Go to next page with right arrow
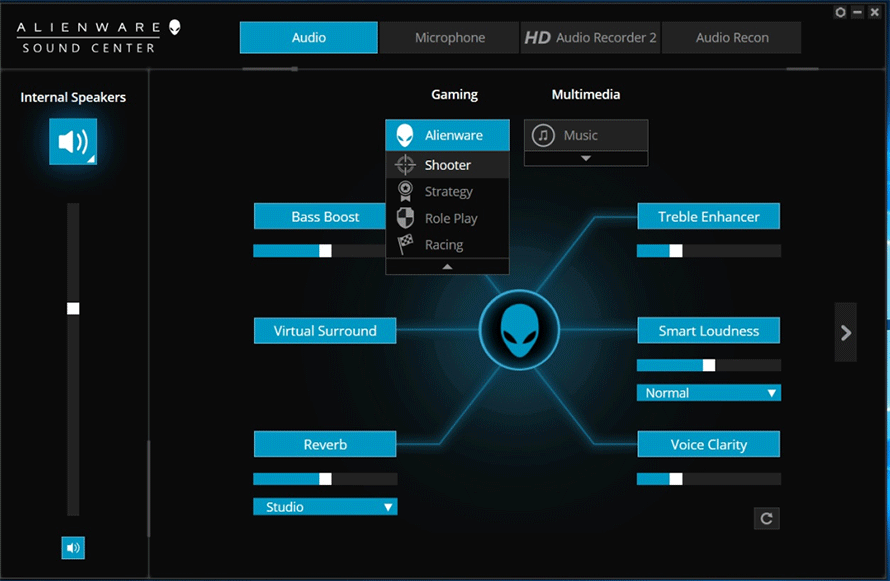Screen dimensions: 890x581 845,332
